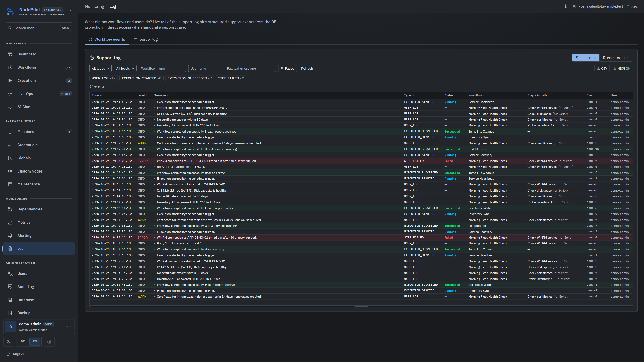Open Live-Ops monitoring view
The width and height of the screenshot is (644, 362).
39,94
